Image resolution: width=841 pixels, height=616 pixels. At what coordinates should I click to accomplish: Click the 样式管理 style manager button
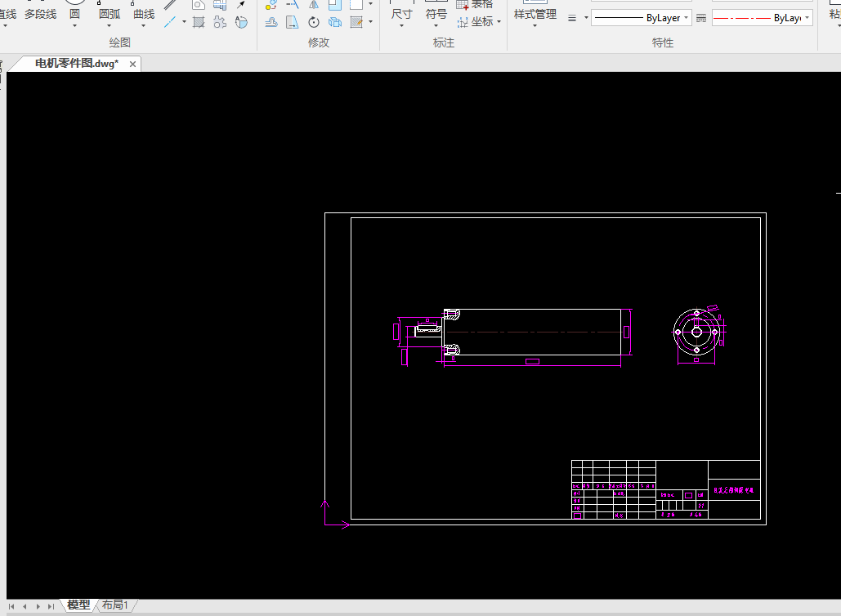click(535, 14)
